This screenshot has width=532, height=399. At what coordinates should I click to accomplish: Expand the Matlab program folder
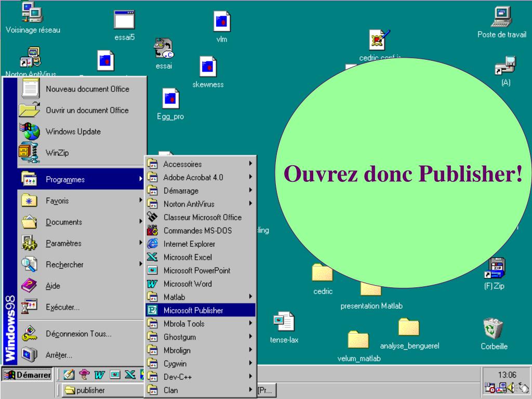point(201,297)
